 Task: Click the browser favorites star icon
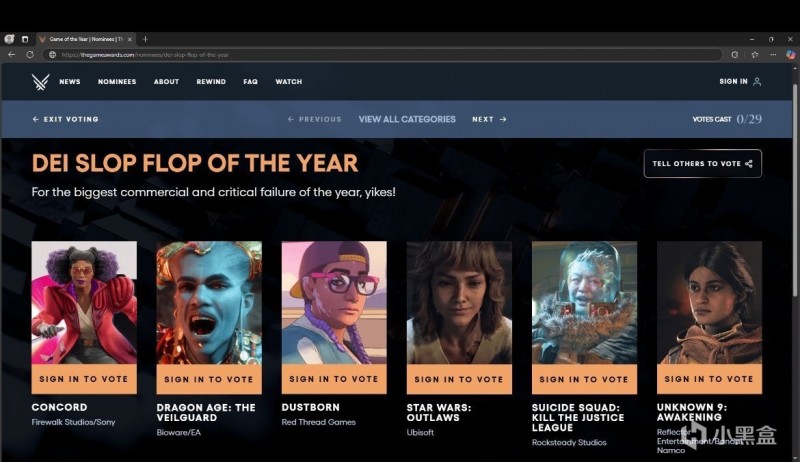tap(755, 55)
